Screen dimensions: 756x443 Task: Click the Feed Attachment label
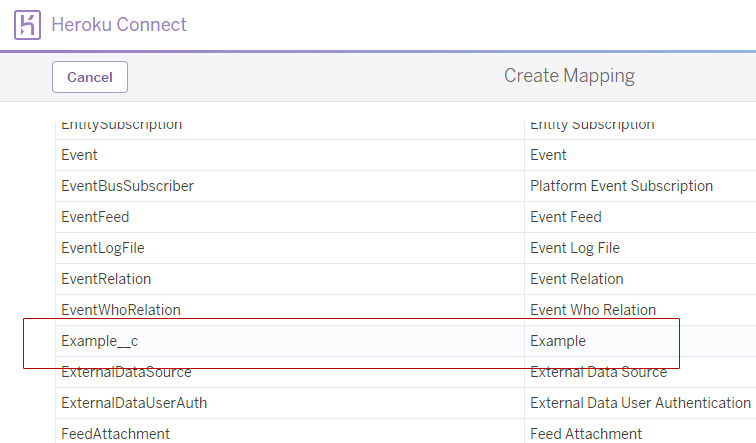(586, 433)
